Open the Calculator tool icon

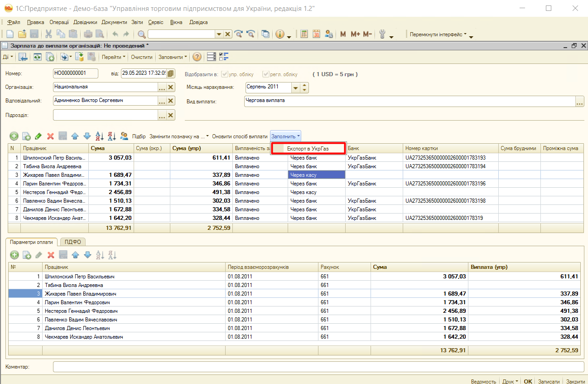pyautogui.click(x=304, y=34)
